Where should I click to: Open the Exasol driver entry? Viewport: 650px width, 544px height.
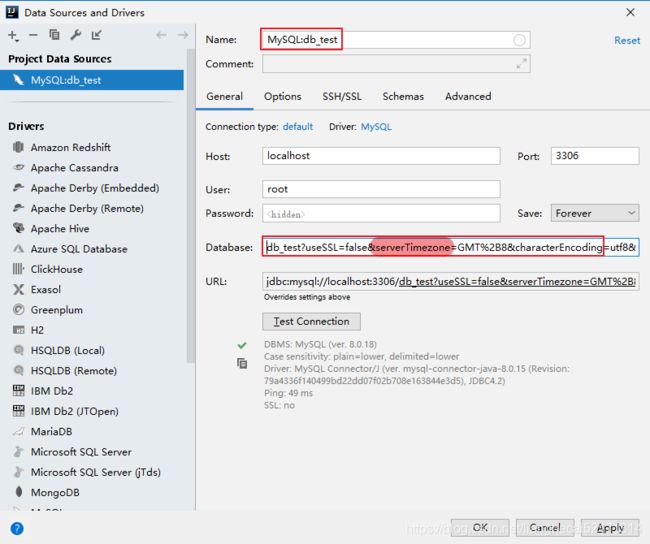point(46,289)
